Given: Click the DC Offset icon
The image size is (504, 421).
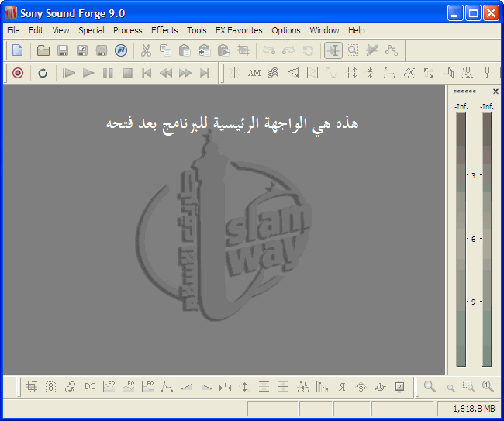Looking at the screenshot, I should [x=90, y=387].
